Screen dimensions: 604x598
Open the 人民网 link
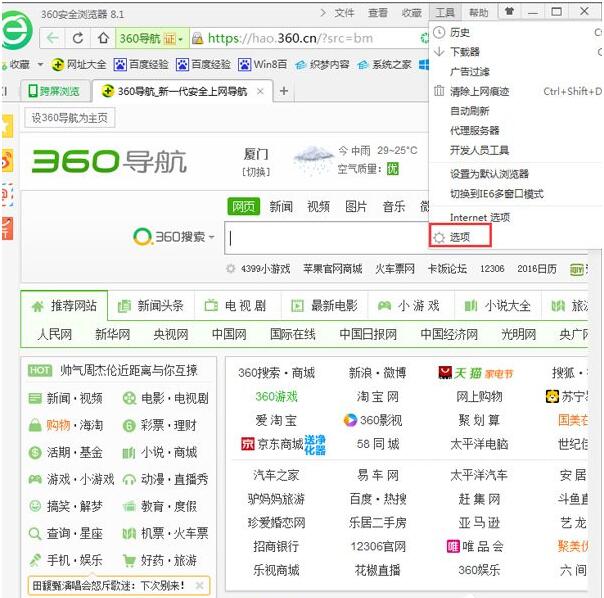55,334
